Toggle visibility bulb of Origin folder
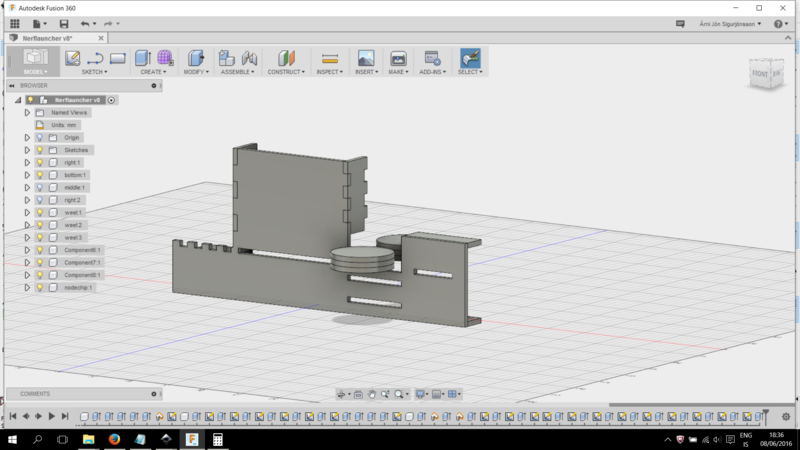800x450 pixels. point(40,138)
